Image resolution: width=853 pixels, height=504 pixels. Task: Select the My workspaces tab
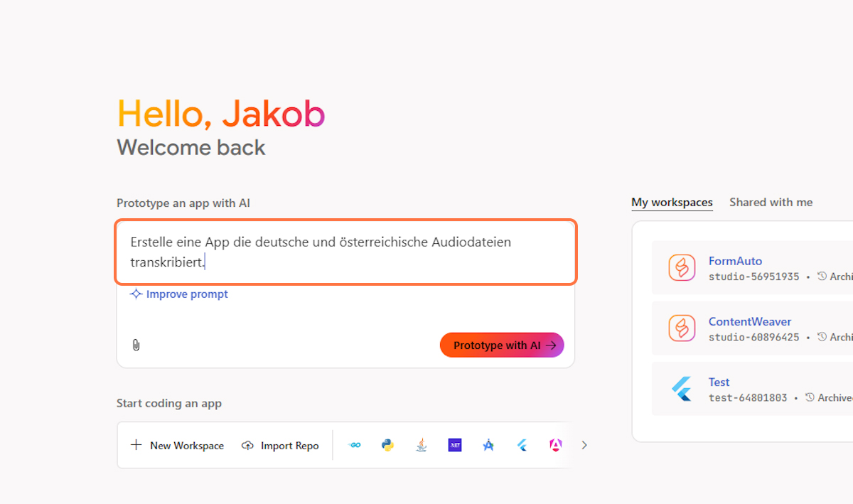coord(672,202)
